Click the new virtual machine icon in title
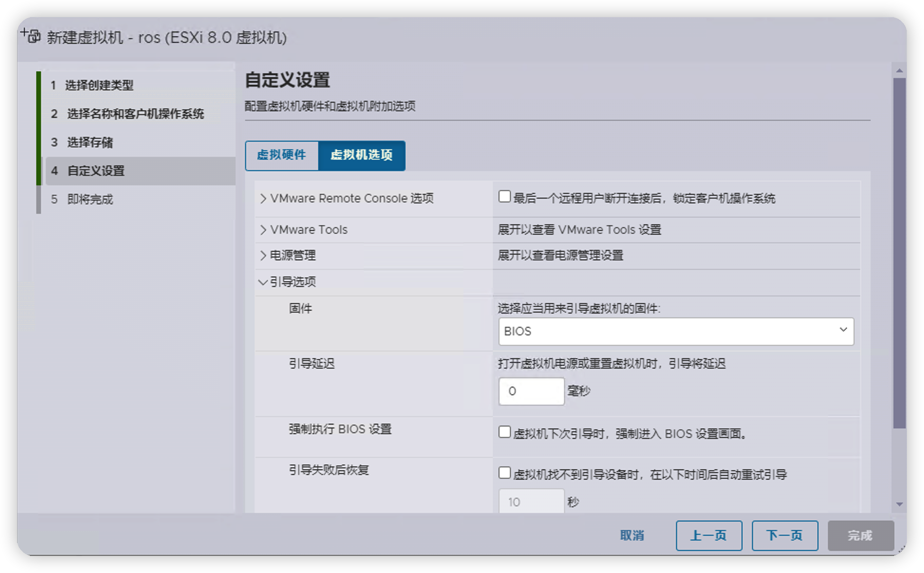The image size is (924, 573). coord(31,36)
